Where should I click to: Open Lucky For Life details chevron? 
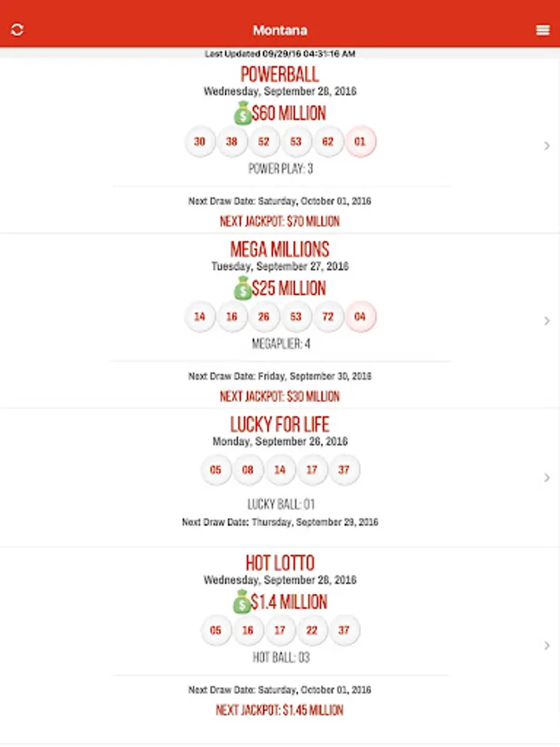547,477
